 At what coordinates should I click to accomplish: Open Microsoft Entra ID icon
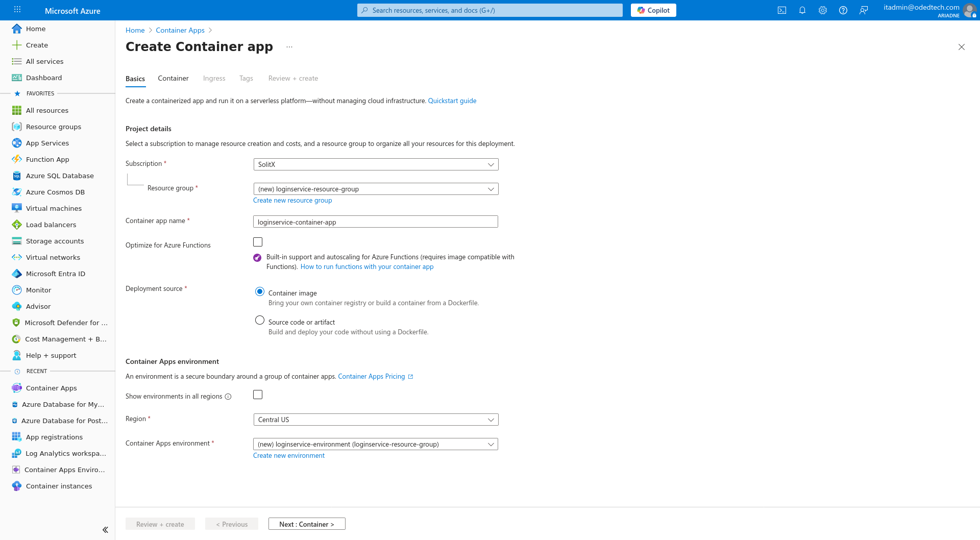[x=17, y=274]
